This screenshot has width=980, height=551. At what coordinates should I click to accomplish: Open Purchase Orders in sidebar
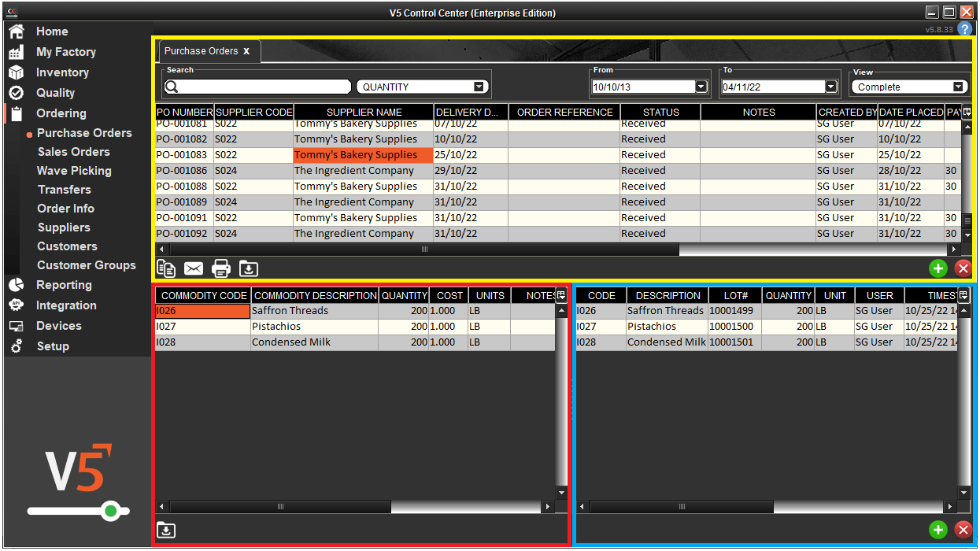[x=84, y=133]
